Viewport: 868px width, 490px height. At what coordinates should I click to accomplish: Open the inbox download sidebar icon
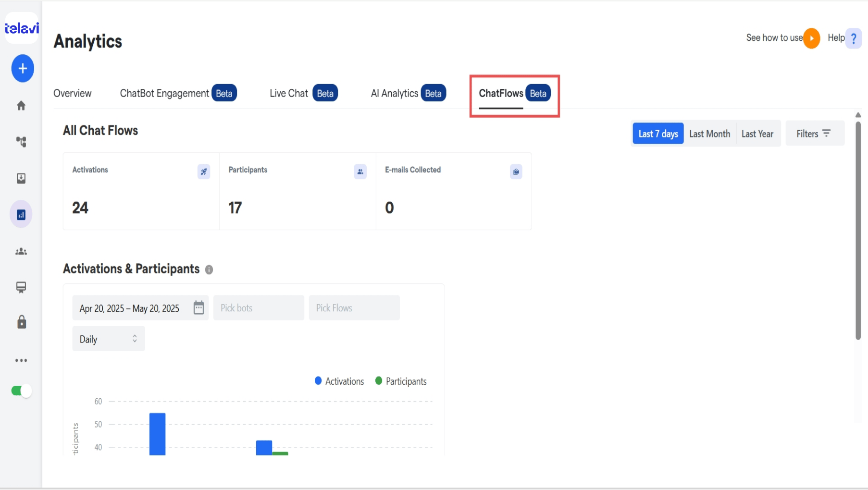tap(21, 178)
